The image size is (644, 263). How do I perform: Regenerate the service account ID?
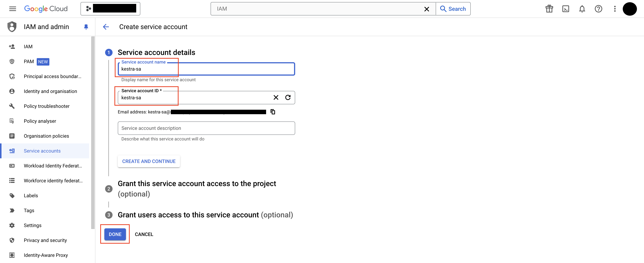click(x=288, y=97)
